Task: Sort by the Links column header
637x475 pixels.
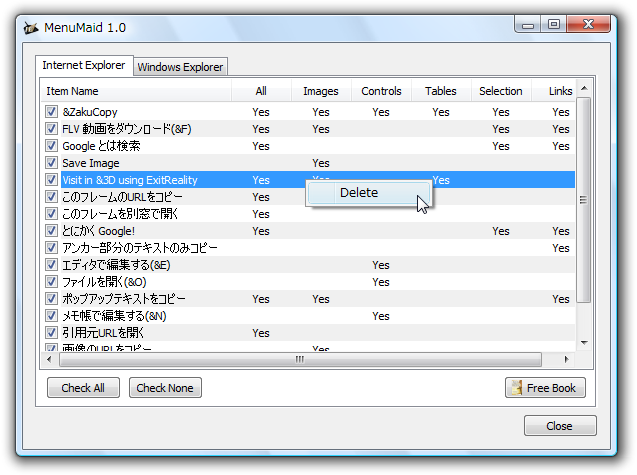Action: pyautogui.click(x=553, y=91)
